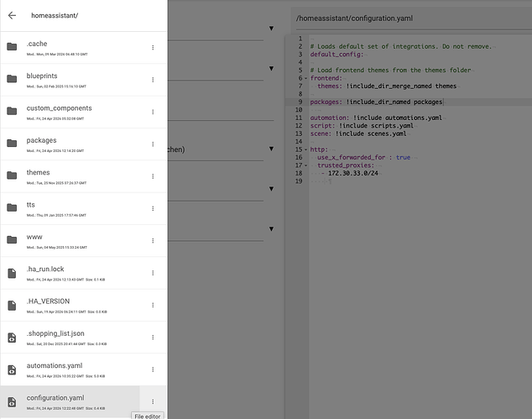Open options menu for tts folder
The height and width of the screenshot is (419, 532).
point(153,208)
